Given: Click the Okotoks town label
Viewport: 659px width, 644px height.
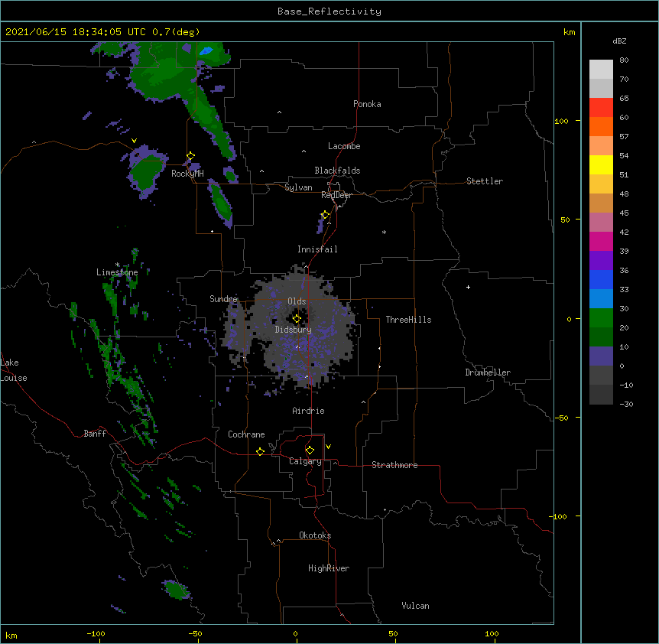Looking at the screenshot, I should point(315,535).
